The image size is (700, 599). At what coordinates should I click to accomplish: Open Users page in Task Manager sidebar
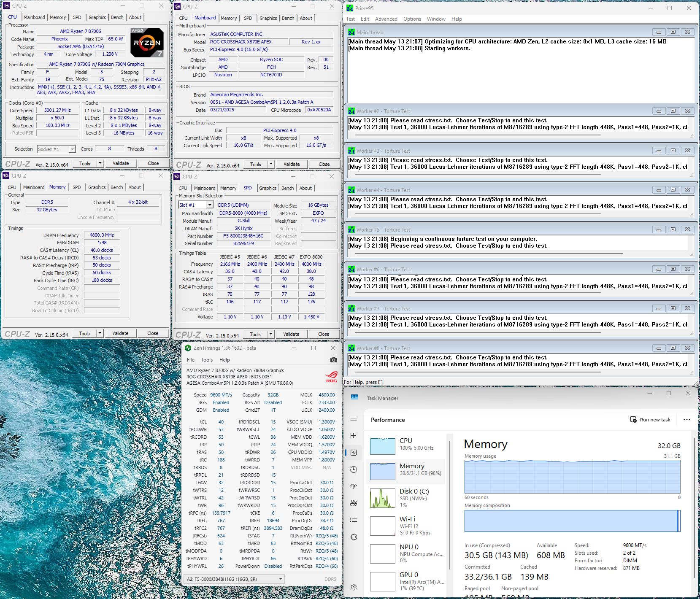point(354,503)
